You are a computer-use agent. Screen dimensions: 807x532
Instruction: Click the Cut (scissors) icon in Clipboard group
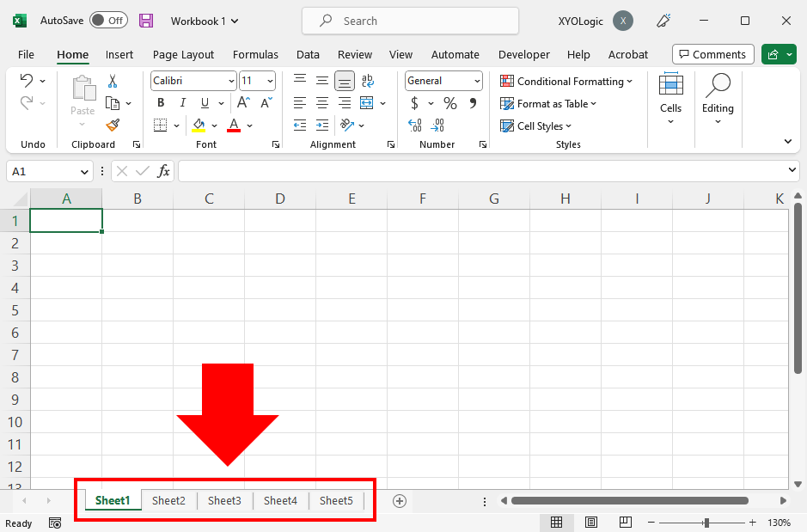click(x=112, y=80)
